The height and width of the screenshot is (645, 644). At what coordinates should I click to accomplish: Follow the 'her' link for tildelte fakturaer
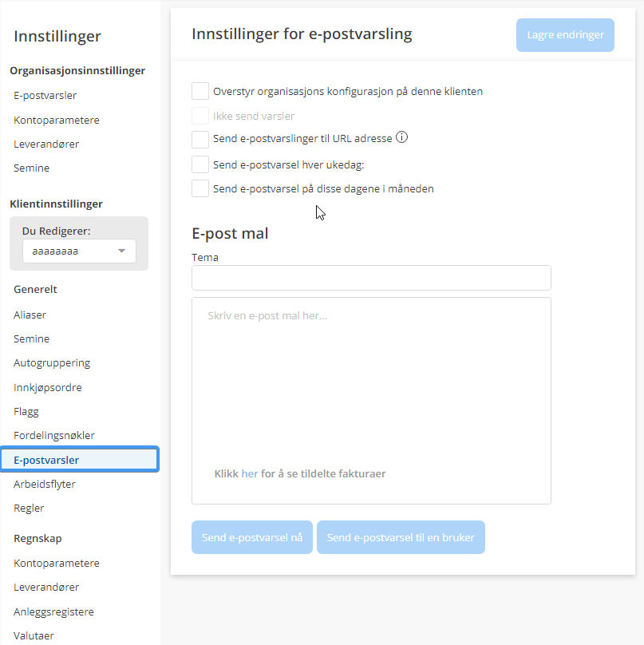coord(249,473)
